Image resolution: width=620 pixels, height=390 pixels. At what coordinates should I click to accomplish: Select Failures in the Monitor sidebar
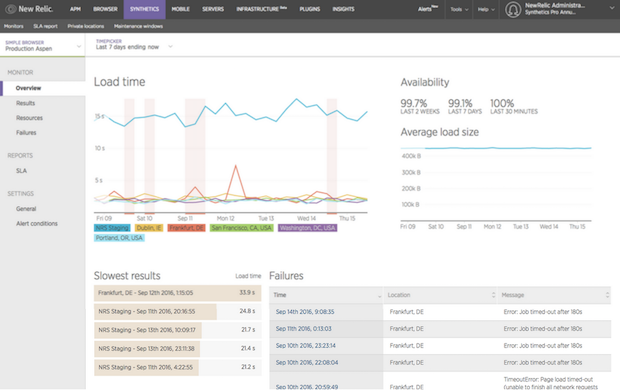(26, 133)
